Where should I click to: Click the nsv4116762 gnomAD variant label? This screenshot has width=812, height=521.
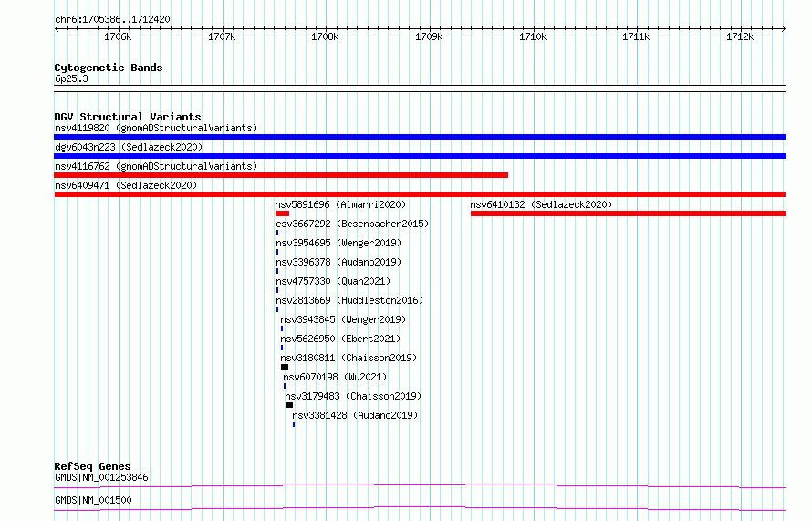click(x=156, y=166)
